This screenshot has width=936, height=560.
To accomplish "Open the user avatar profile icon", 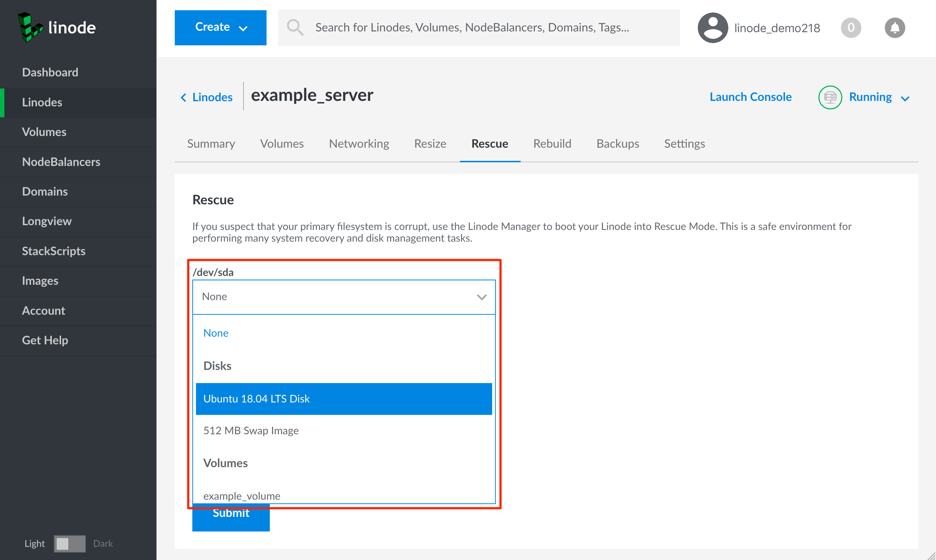I will tap(712, 27).
